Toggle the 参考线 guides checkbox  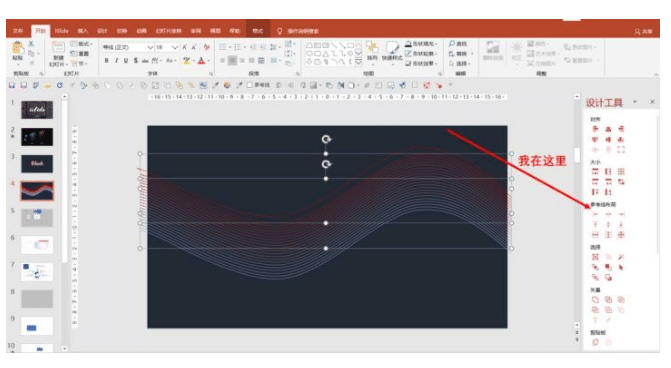pos(249,85)
